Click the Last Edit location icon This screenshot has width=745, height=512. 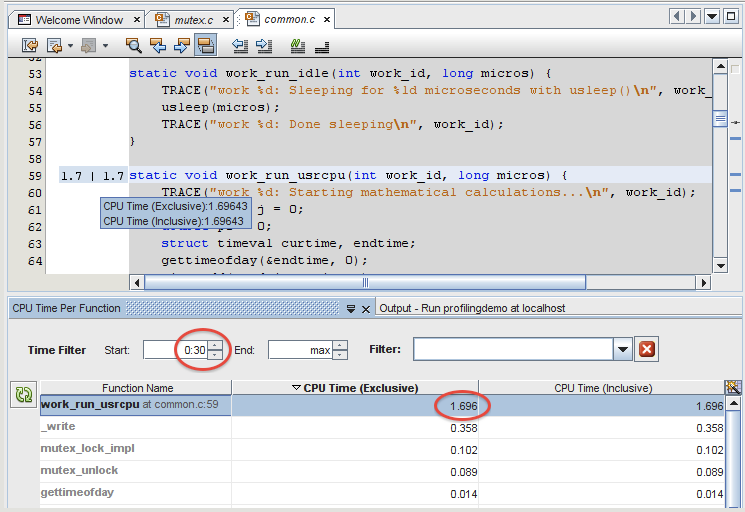click(x=30, y=45)
